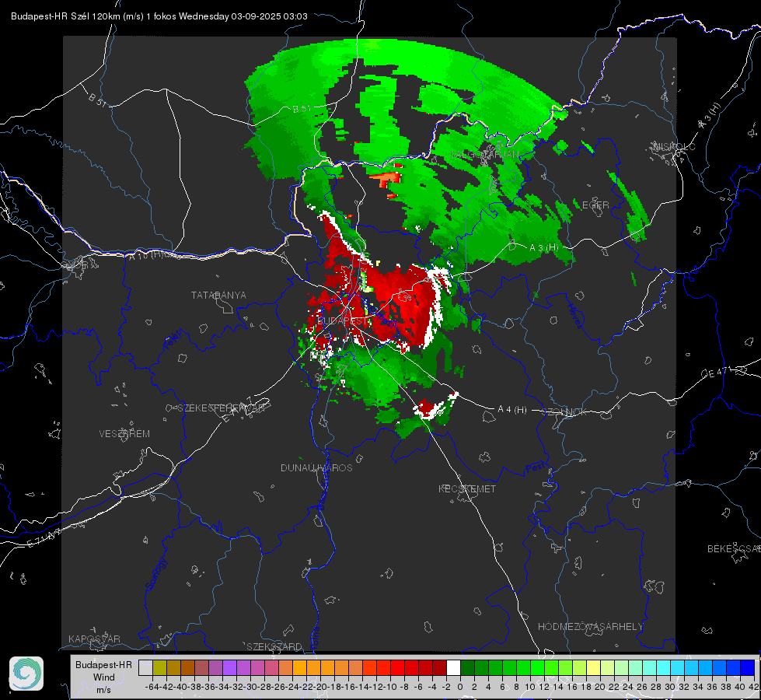Click the swirl weather service logo icon
761x700 pixels.
26,674
